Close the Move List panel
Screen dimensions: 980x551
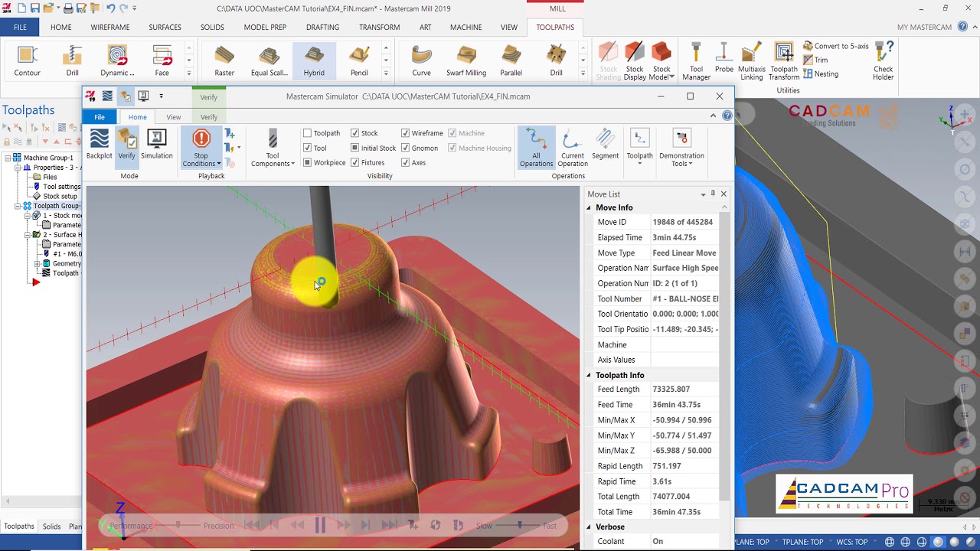pyautogui.click(x=724, y=194)
